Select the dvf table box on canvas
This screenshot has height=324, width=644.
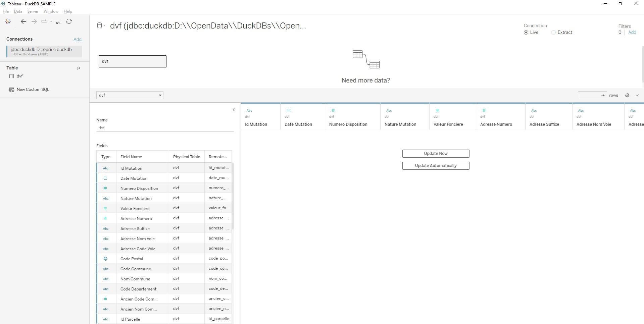133,61
